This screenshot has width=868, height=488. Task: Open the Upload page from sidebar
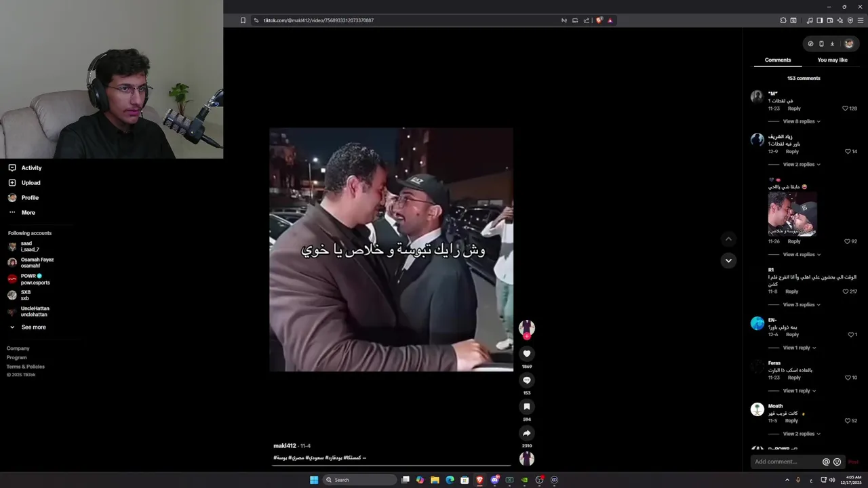pos(24,183)
